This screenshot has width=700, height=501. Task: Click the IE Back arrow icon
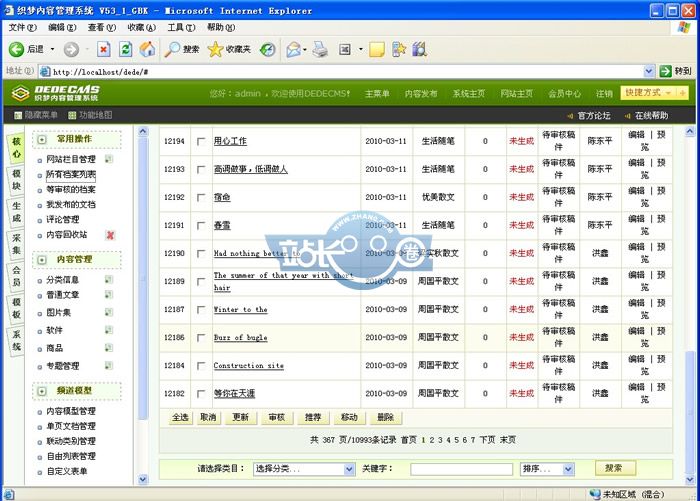coord(17,49)
